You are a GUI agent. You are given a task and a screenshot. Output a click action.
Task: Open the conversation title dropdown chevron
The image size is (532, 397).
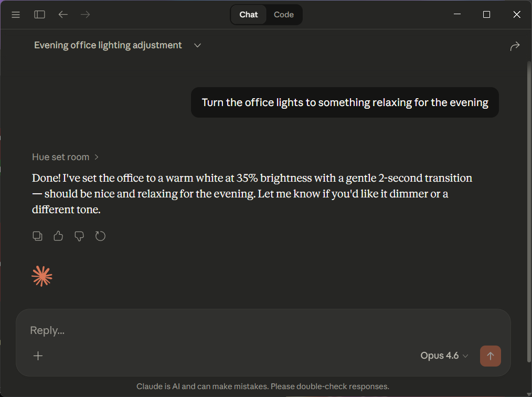198,46
